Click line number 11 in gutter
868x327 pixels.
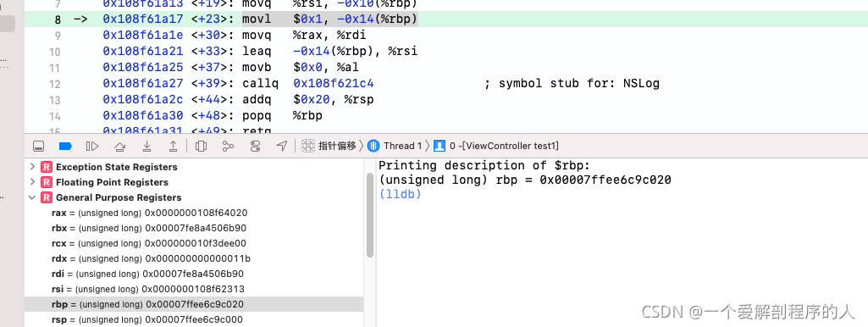(55, 68)
